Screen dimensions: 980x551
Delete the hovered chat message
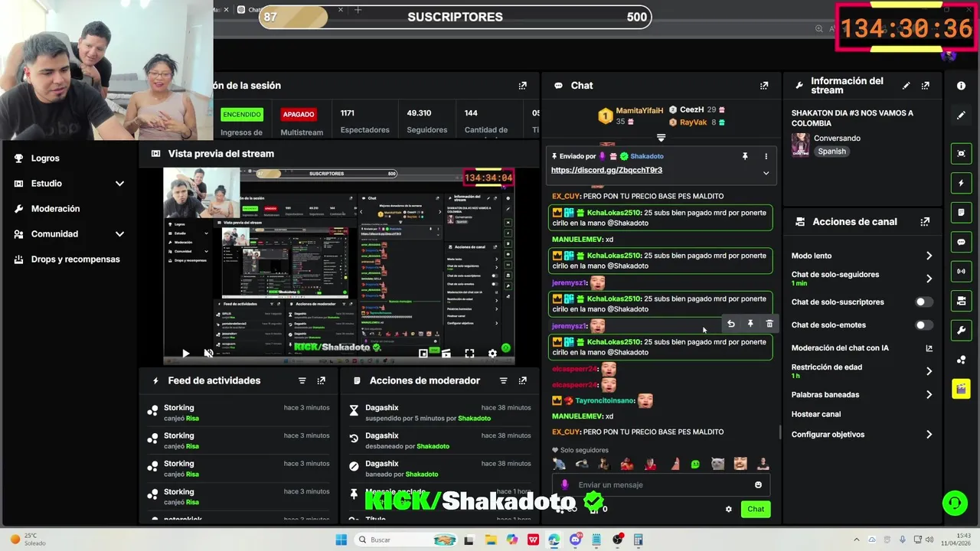769,324
